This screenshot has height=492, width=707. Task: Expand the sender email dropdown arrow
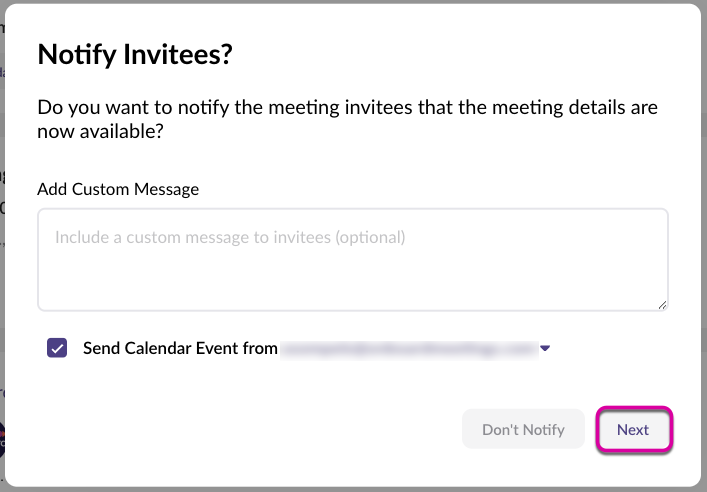545,348
